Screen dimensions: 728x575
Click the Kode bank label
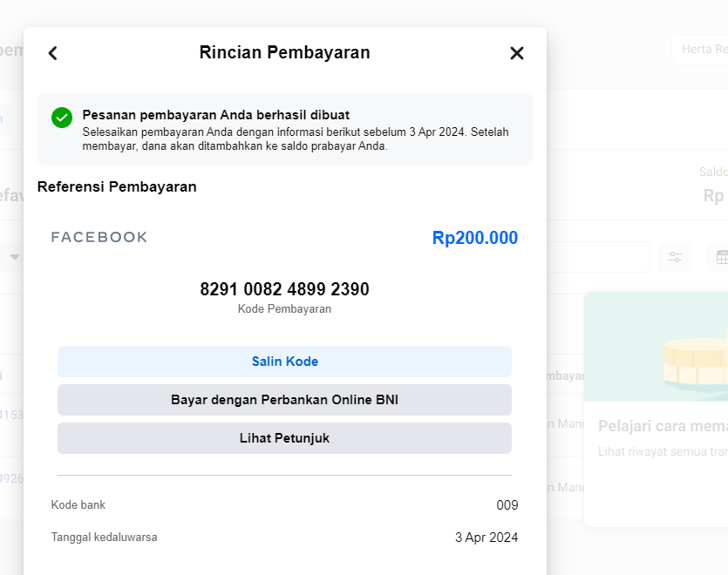78,505
